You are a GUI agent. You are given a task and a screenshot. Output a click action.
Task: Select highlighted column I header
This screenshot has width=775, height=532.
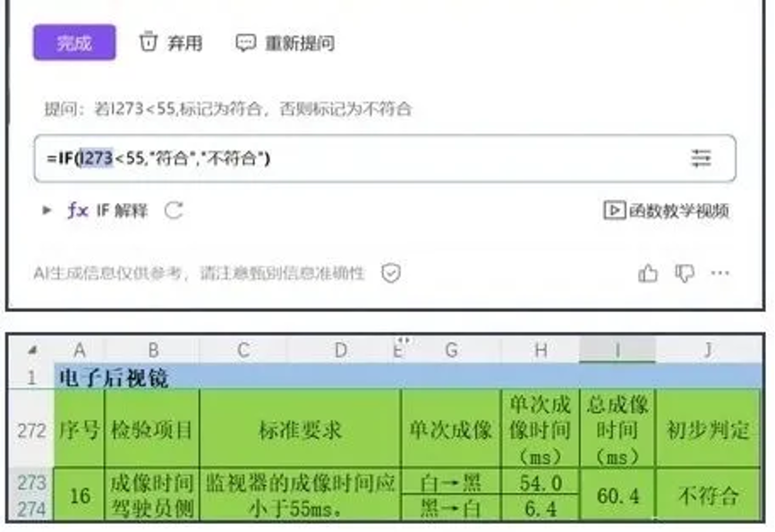pyautogui.click(x=617, y=350)
